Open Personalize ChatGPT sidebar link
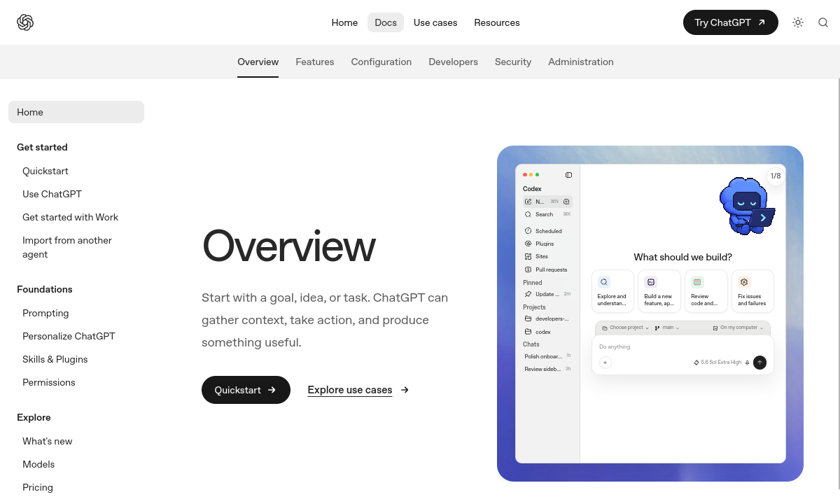 pos(69,336)
